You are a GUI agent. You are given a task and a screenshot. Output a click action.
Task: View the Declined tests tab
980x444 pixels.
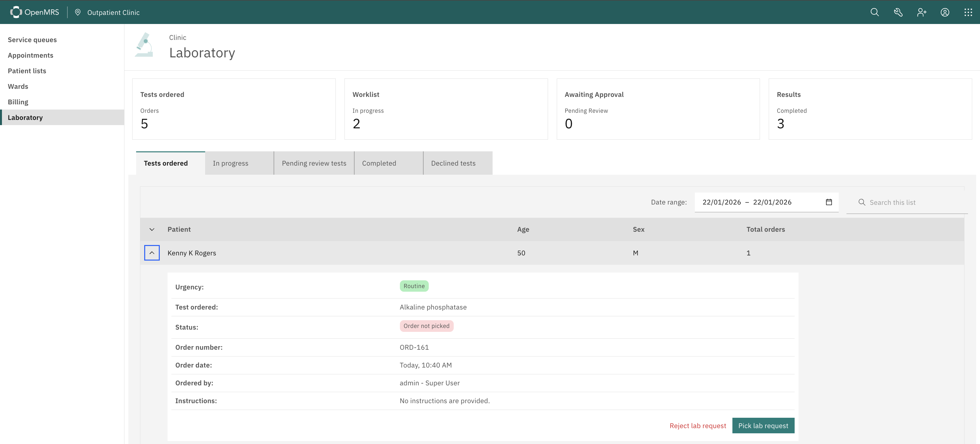[x=453, y=163]
